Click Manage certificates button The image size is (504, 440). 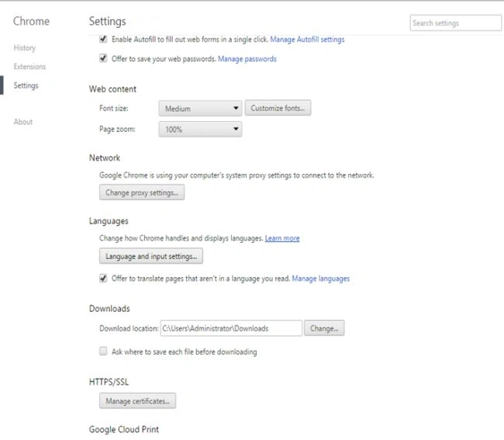coord(137,400)
